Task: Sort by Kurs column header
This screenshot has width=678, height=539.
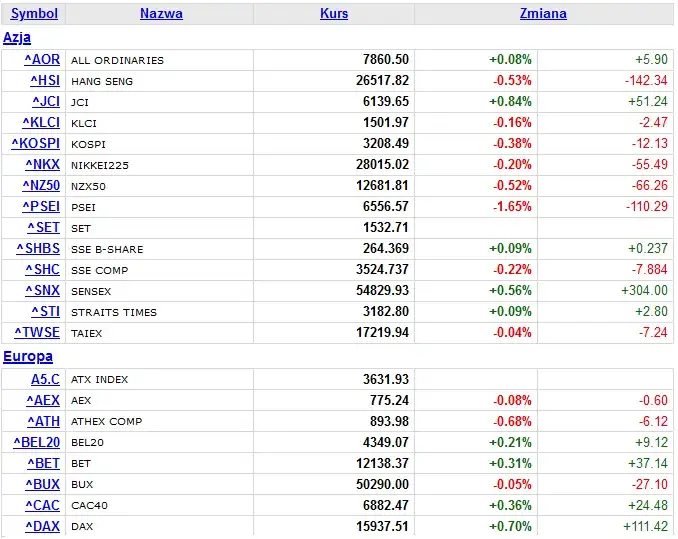Action: tap(334, 13)
